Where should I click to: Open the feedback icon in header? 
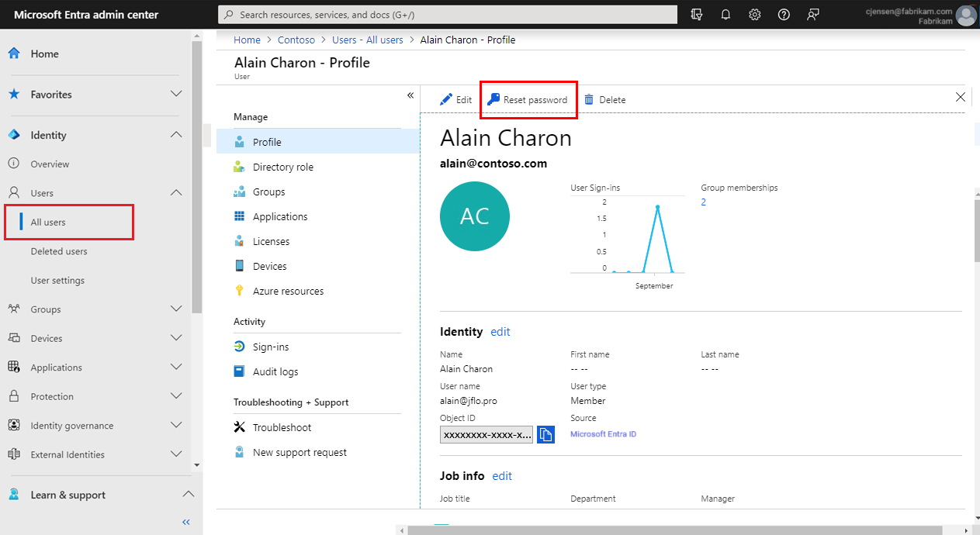click(x=812, y=15)
